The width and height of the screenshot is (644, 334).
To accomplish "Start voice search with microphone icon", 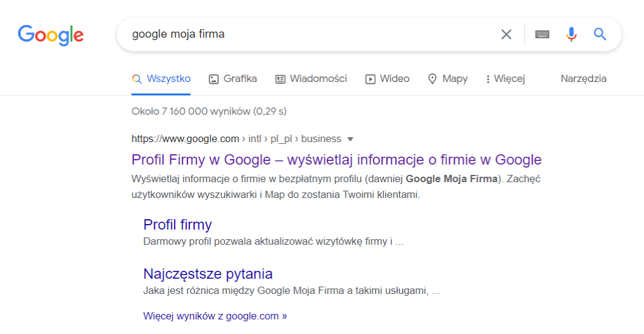I will click(x=571, y=34).
